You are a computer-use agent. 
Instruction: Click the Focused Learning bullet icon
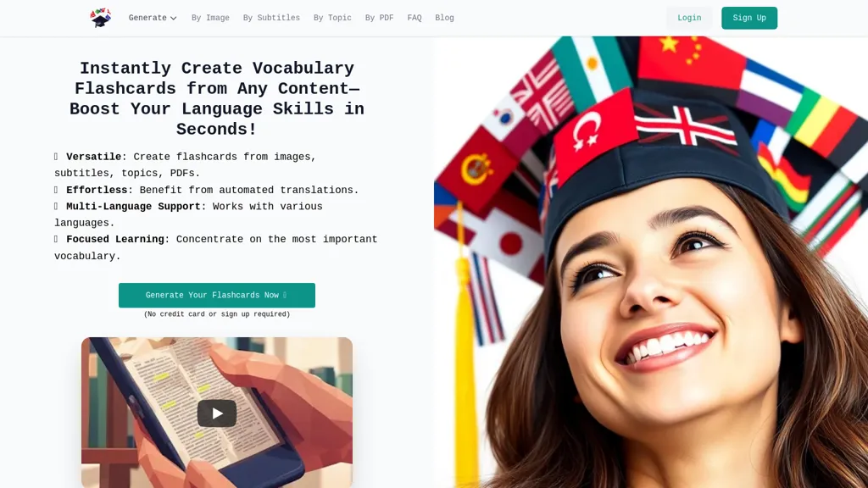(56, 240)
